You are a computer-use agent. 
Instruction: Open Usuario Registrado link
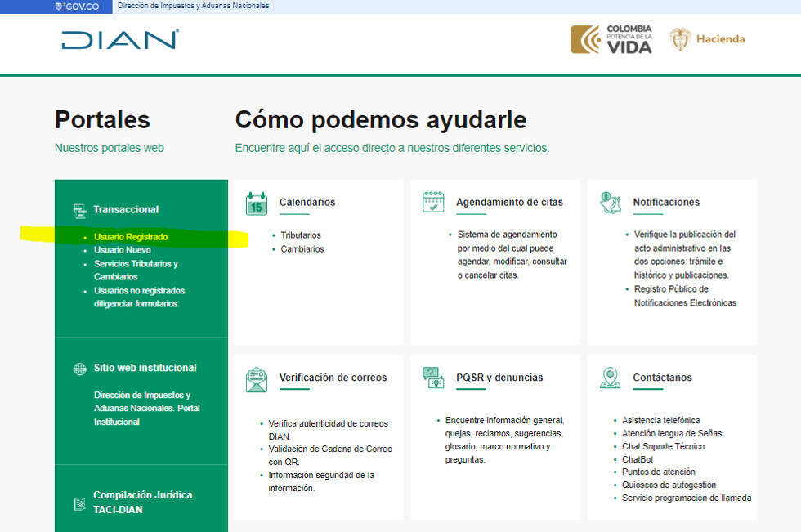tap(131, 237)
